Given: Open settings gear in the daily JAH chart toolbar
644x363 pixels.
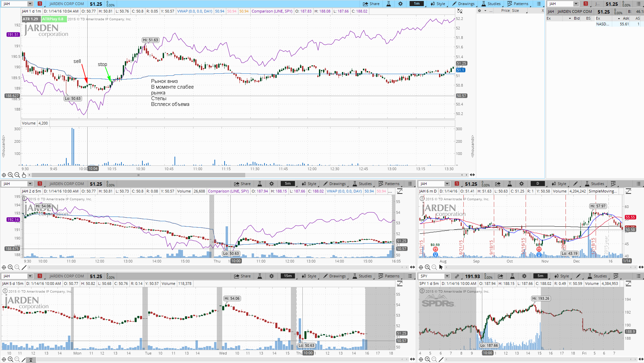Looking at the screenshot, I should pyautogui.click(x=522, y=184).
